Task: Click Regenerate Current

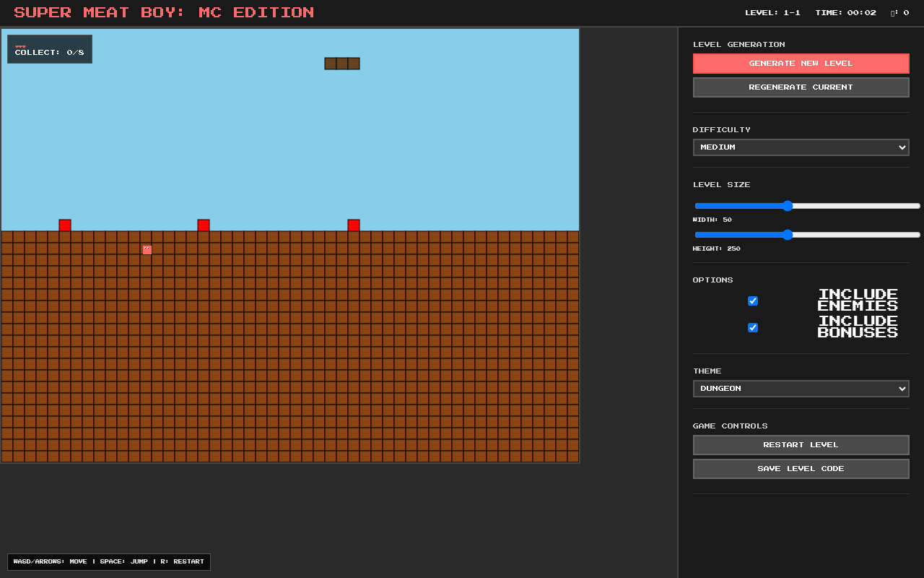Action: 801,87
